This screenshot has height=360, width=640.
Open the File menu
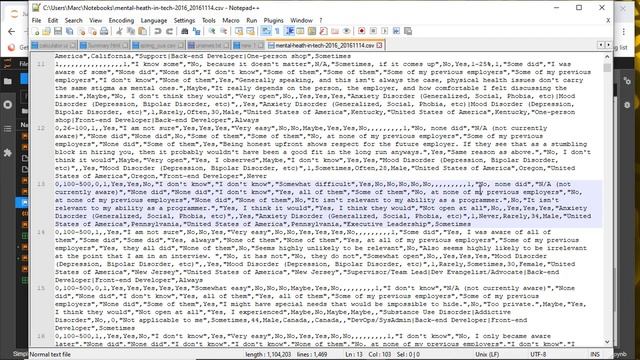click(36, 20)
